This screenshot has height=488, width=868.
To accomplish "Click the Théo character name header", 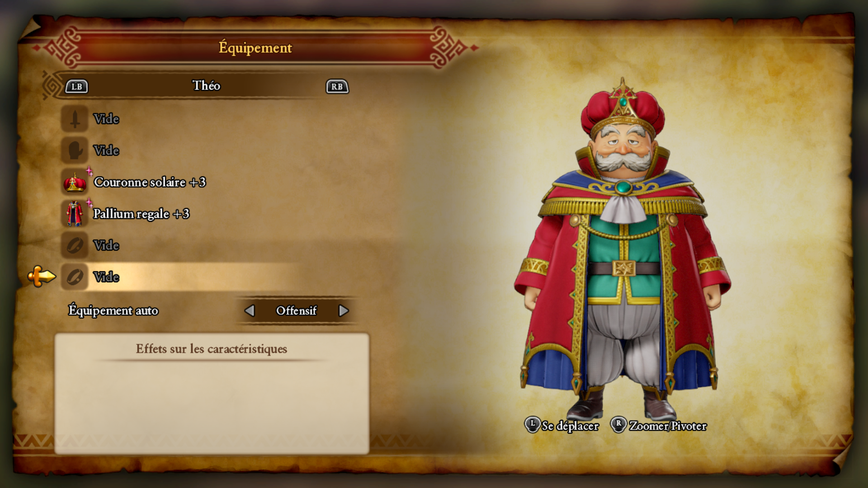I will click(x=207, y=86).
